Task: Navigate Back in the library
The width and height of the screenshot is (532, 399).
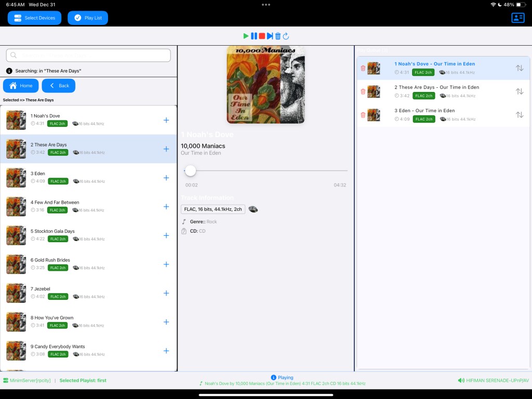Action: point(59,86)
